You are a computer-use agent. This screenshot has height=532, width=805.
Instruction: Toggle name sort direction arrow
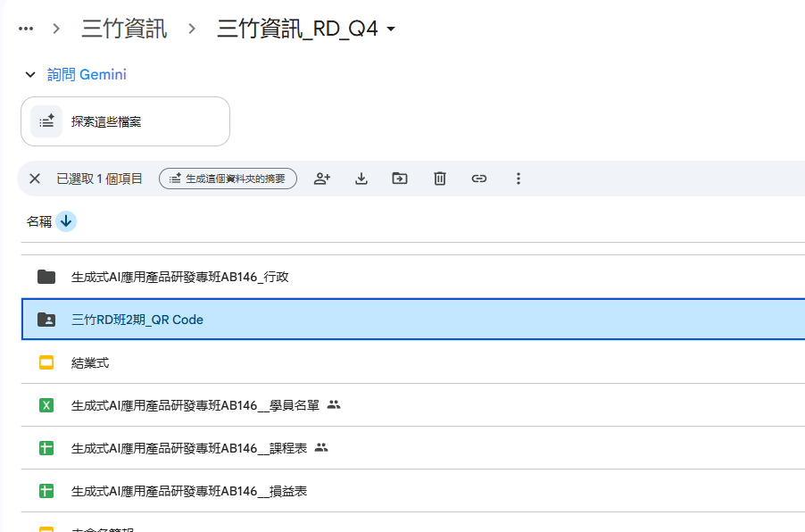click(x=66, y=221)
